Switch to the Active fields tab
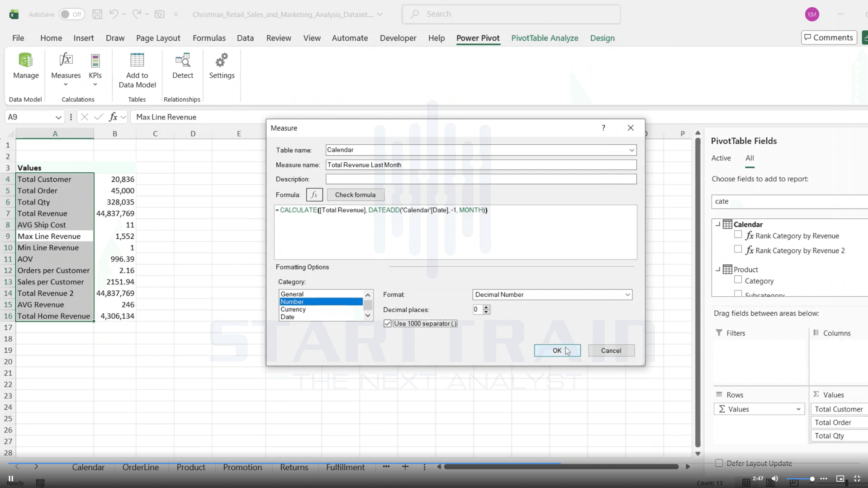 pos(721,158)
